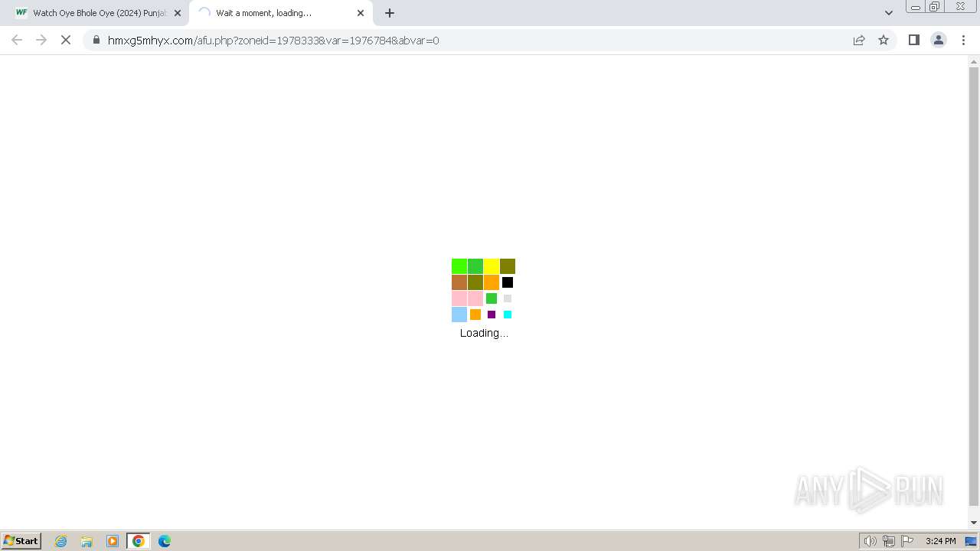
Task: Stop loading the page
Action: tap(66, 40)
